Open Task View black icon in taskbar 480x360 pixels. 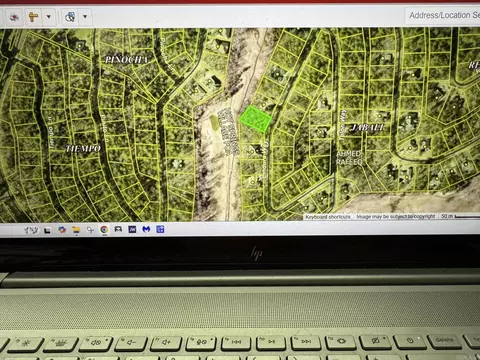tap(47, 230)
